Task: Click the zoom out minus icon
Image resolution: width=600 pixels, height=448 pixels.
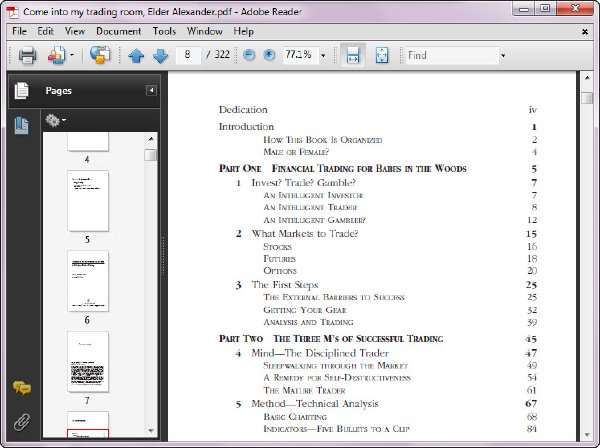Action: click(x=249, y=55)
